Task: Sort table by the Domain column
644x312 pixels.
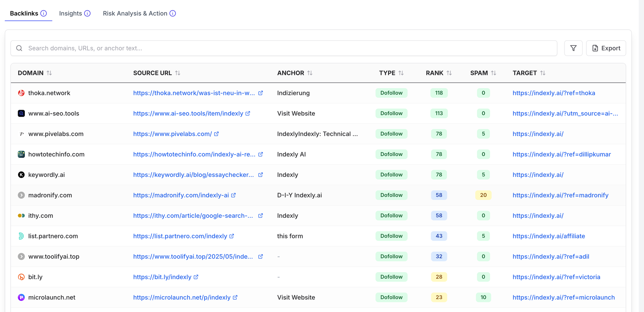Action: pyautogui.click(x=49, y=73)
